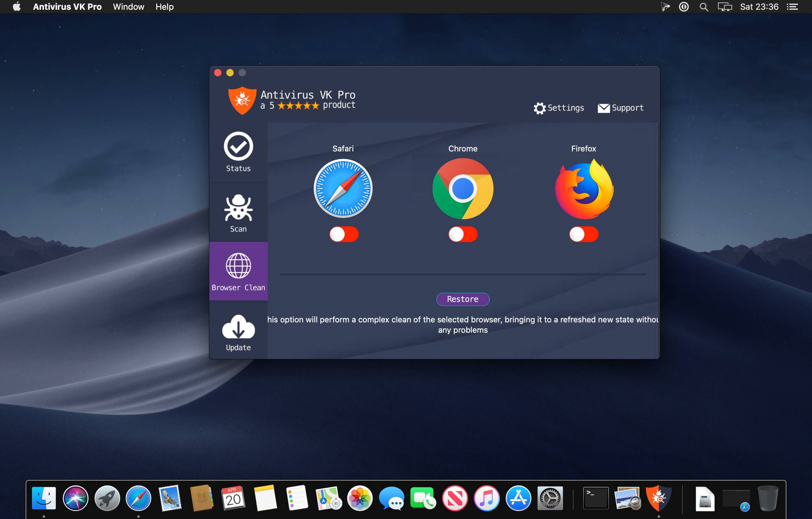Screen dimensions: 812x519
Task: Open Finder from the Dock
Action: click(44, 498)
